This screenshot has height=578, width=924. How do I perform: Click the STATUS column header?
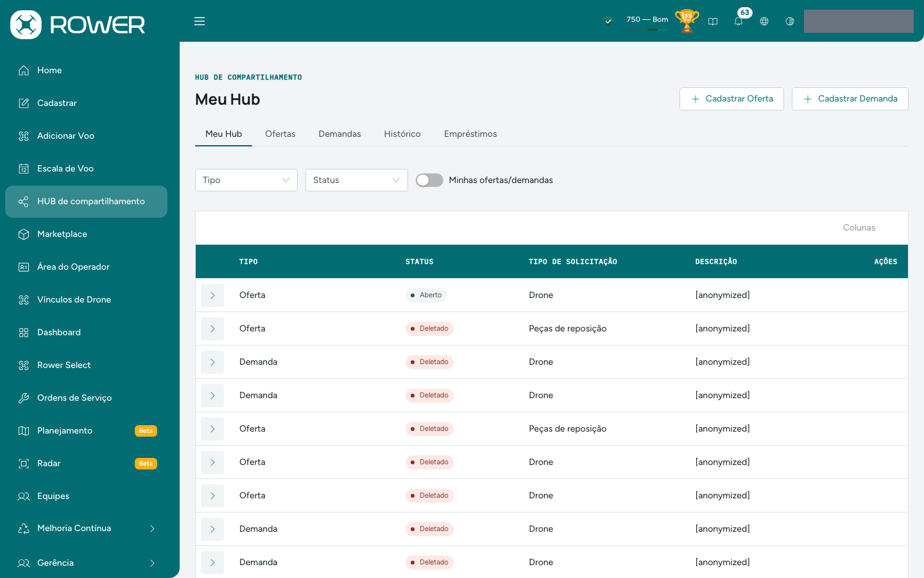[420, 261]
